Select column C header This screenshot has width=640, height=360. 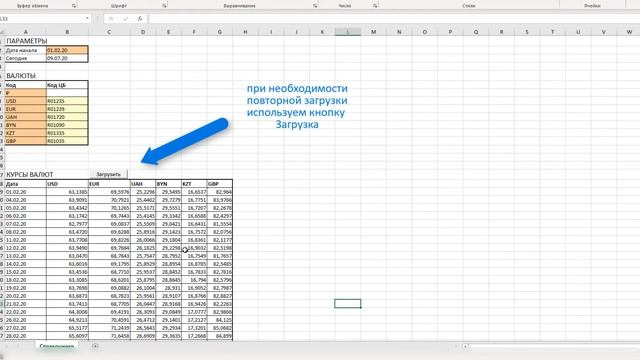[109, 32]
